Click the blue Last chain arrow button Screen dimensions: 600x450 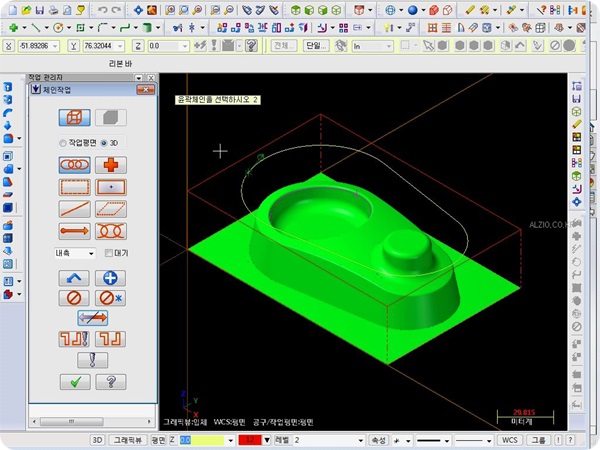click(x=74, y=278)
